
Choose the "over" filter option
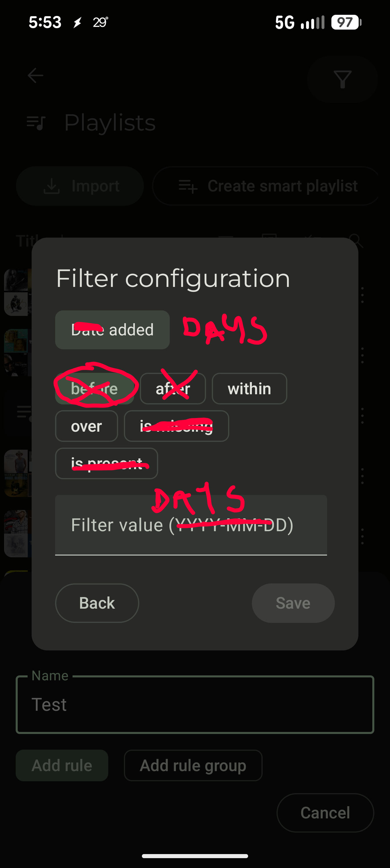(x=86, y=426)
